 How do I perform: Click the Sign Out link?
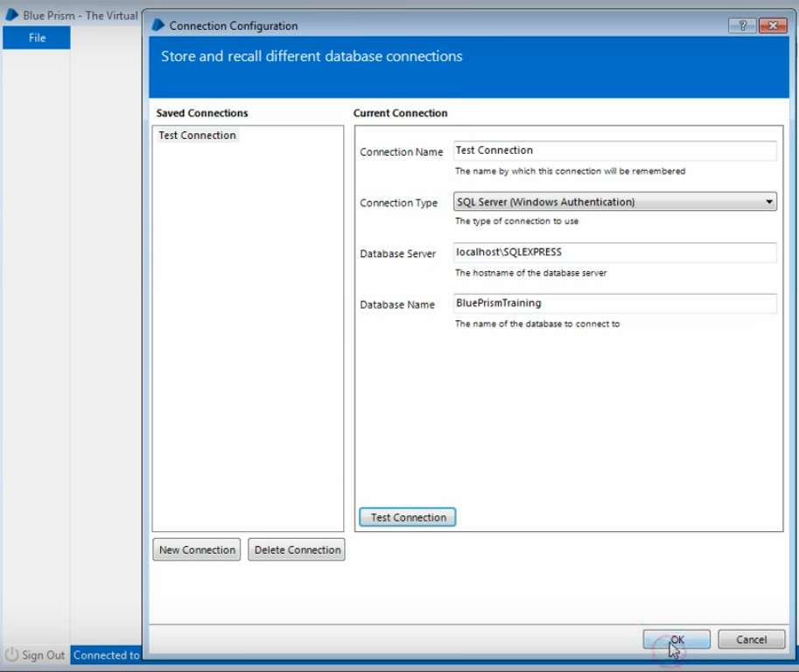(x=43, y=654)
